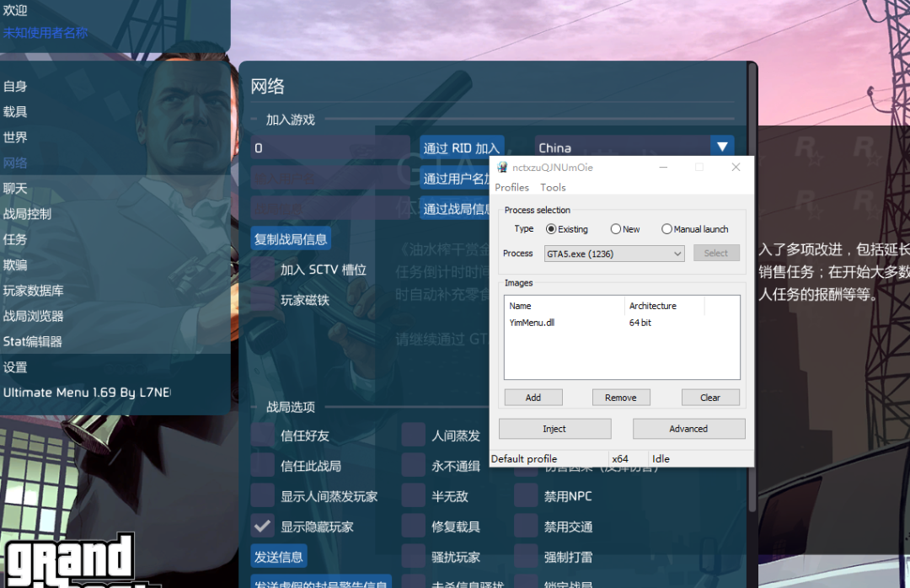The image size is (910, 588).
Task: Open the 聊天 menu section
Action: click(15, 189)
